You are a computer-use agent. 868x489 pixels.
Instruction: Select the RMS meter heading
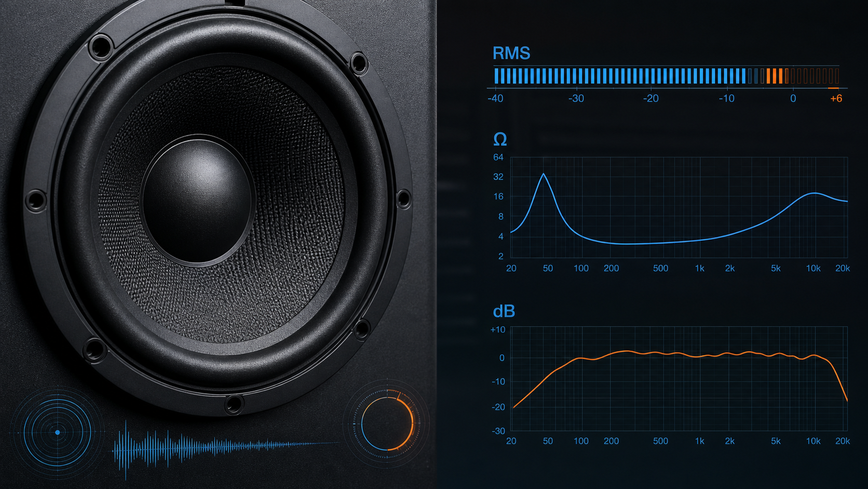coord(511,53)
